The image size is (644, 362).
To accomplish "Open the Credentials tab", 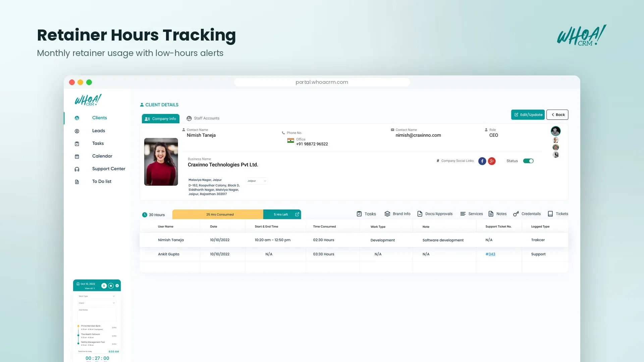I will 527,214.
